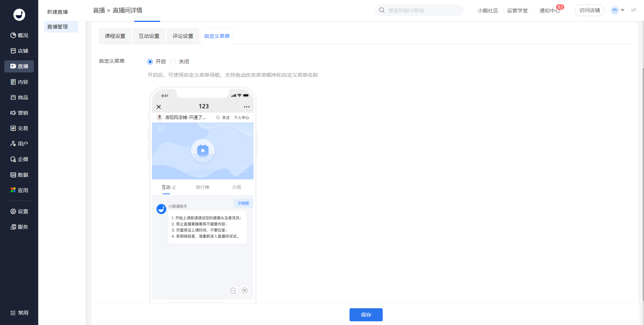The image size is (644, 325).
Task: Select the 开启 radio button
Action: (150, 62)
